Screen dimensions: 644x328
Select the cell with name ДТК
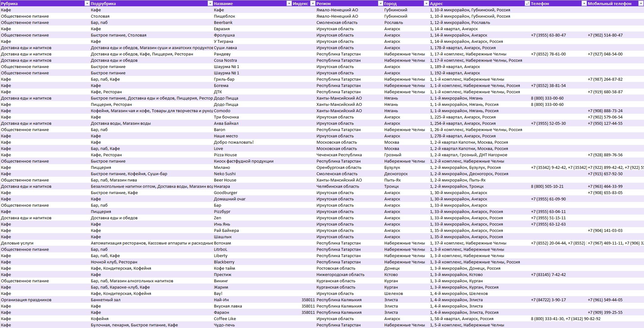click(252, 92)
